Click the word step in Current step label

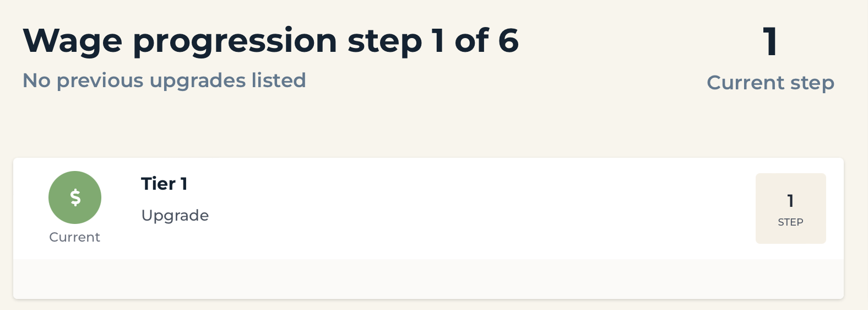coord(812,83)
